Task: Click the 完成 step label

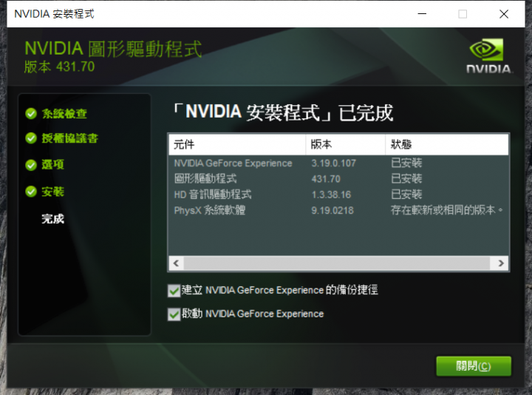Action: [53, 219]
